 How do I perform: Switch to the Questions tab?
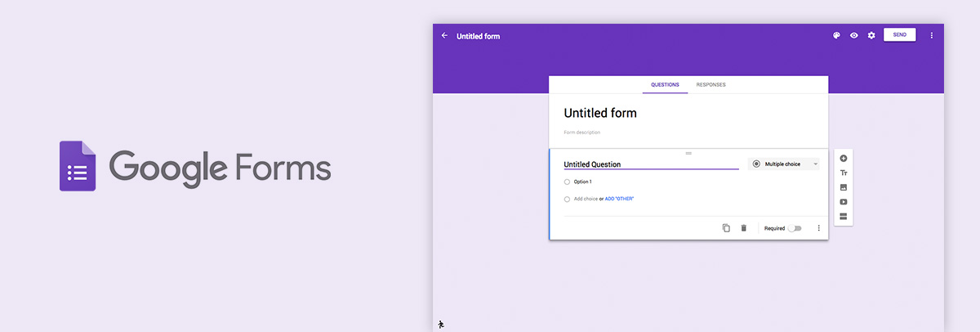(x=665, y=85)
